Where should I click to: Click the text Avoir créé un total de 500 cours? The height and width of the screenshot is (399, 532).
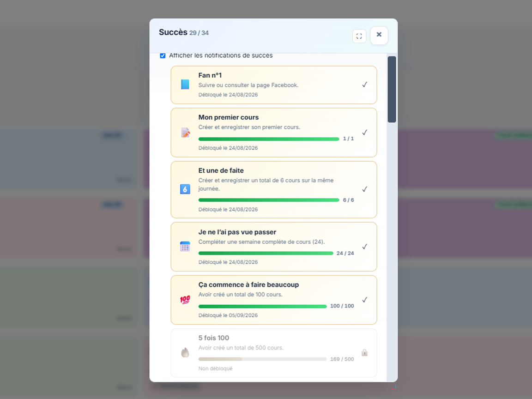tap(241, 348)
